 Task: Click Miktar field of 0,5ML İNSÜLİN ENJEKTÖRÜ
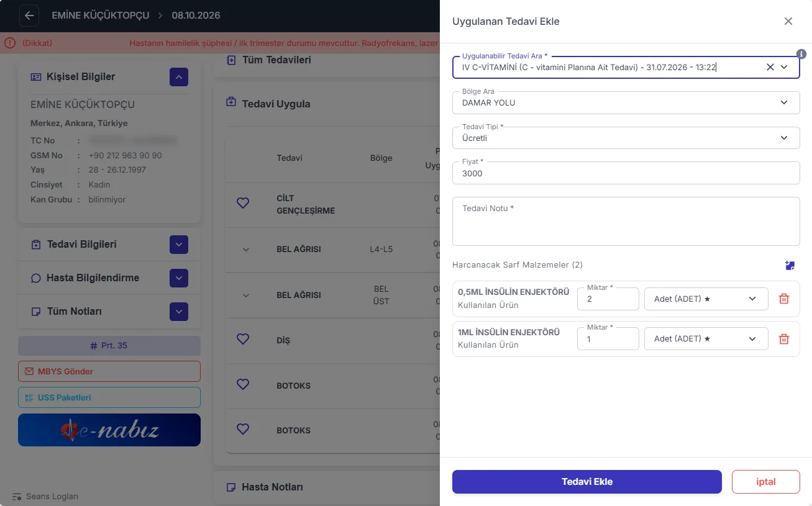coord(608,299)
